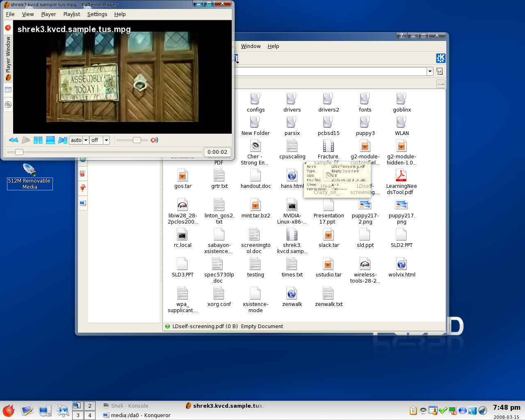Select the parsix folder icon
This screenshot has height=420, width=525.
[292, 122]
